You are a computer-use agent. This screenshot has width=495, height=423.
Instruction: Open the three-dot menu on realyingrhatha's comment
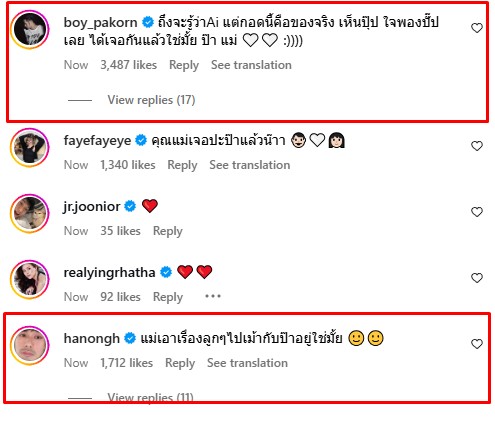tap(213, 296)
